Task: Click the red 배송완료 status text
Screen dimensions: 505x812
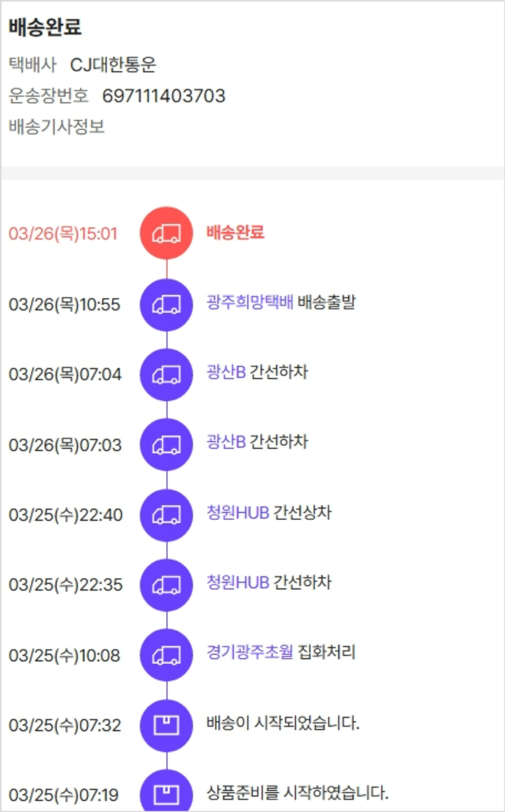Action: pyautogui.click(x=235, y=232)
